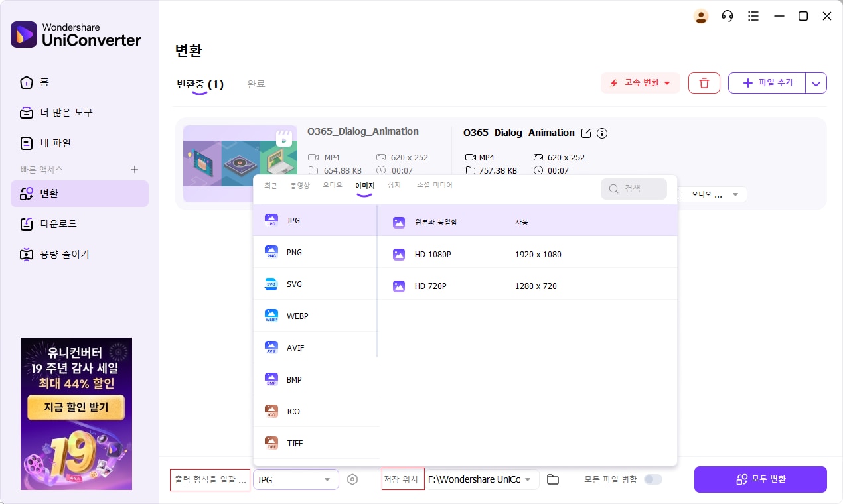This screenshot has height=504, width=843.
Task: Select the 최근 format tab
Action: (x=271, y=186)
